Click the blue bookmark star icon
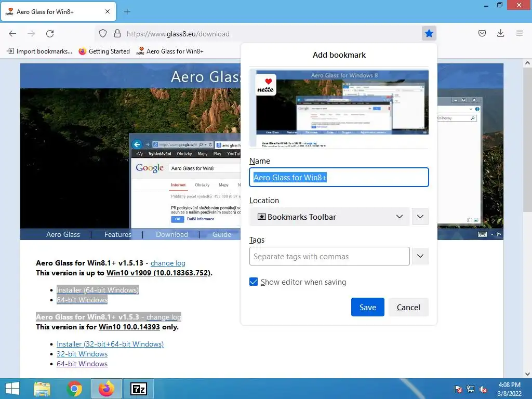Image resolution: width=532 pixels, height=399 pixels. [x=429, y=33]
